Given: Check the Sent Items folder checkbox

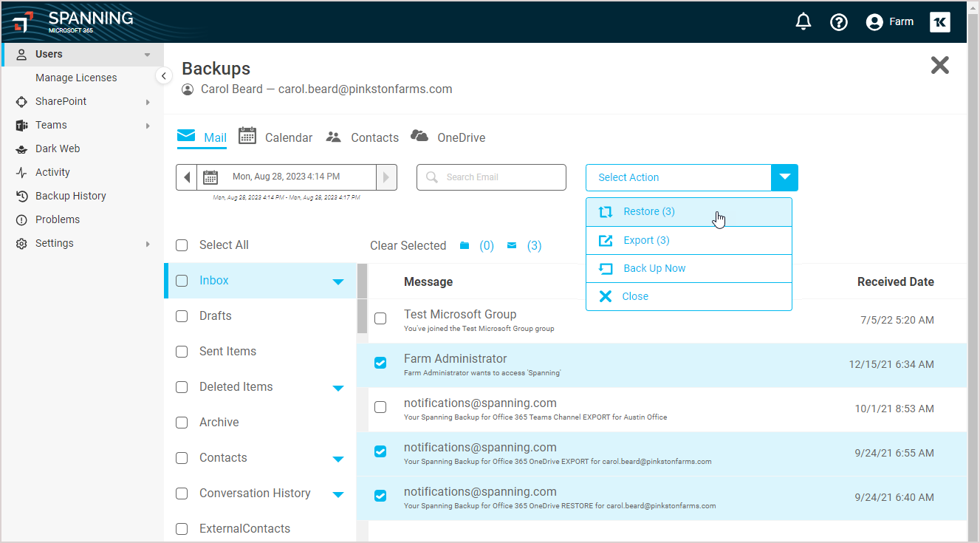Looking at the screenshot, I should tap(182, 352).
